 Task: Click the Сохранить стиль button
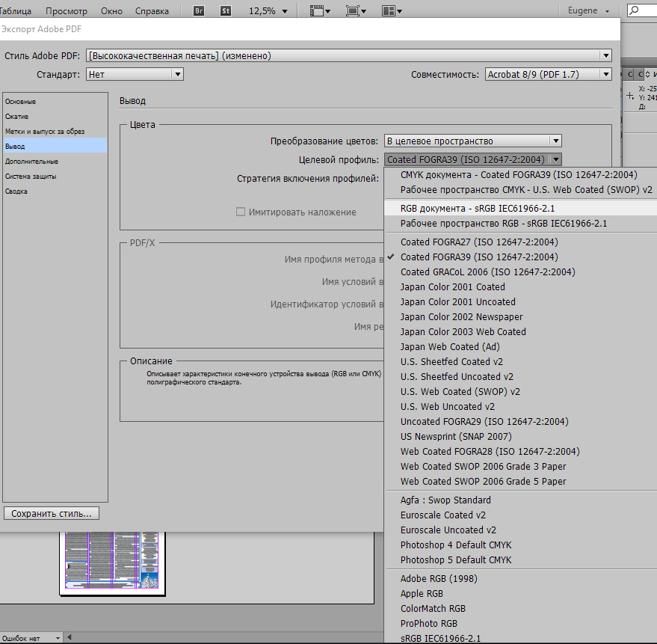click(x=52, y=513)
